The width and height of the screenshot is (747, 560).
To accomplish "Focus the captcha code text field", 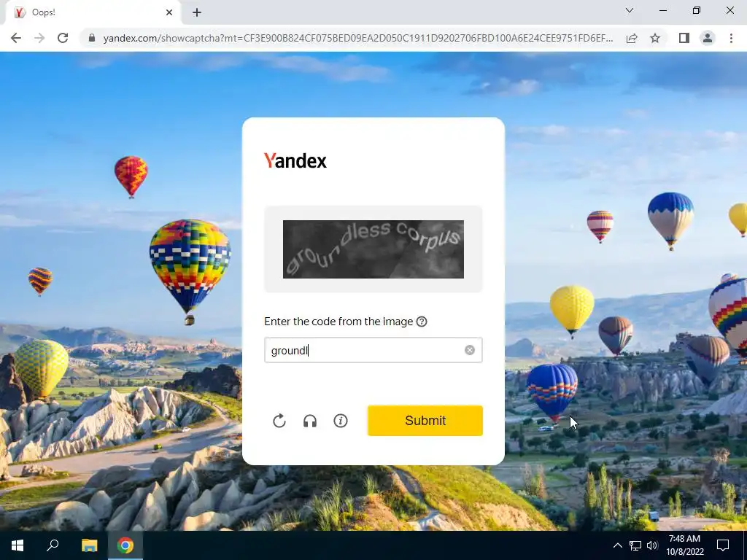I will [373, 351].
